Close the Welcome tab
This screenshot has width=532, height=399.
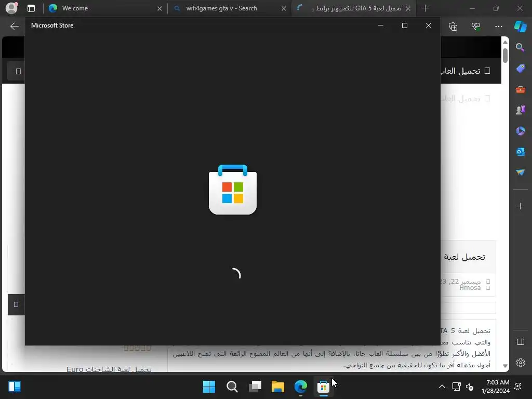(x=159, y=8)
